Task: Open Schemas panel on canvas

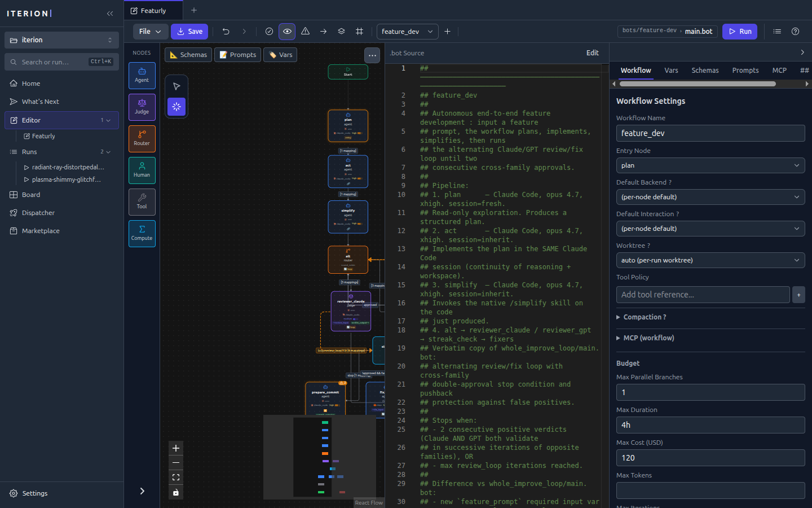Action: [x=188, y=55]
